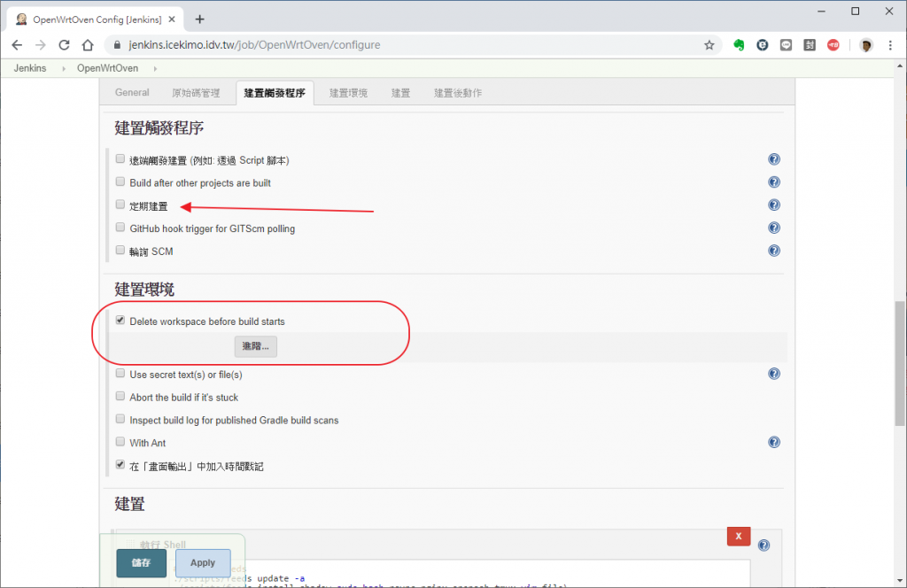
Task: Click the red extension icon in toolbar
Action: pos(833,45)
